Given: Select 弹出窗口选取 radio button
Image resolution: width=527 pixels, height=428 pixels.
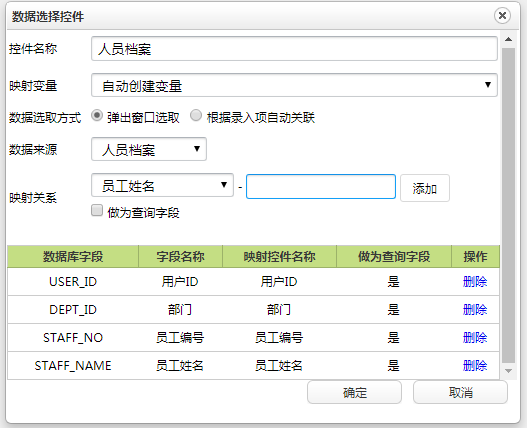Looking at the screenshot, I should coord(97,116).
